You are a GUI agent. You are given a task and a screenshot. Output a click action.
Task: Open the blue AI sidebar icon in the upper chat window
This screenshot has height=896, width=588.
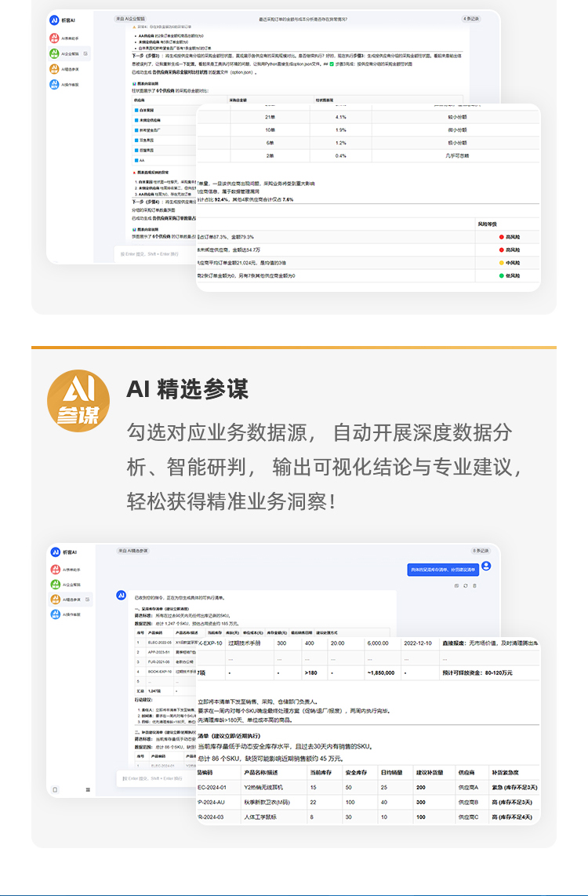coord(55,85)
